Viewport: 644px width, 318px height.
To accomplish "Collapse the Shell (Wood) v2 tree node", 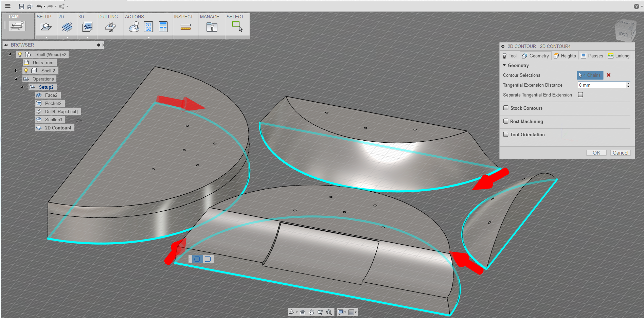I will click(10, 54).
